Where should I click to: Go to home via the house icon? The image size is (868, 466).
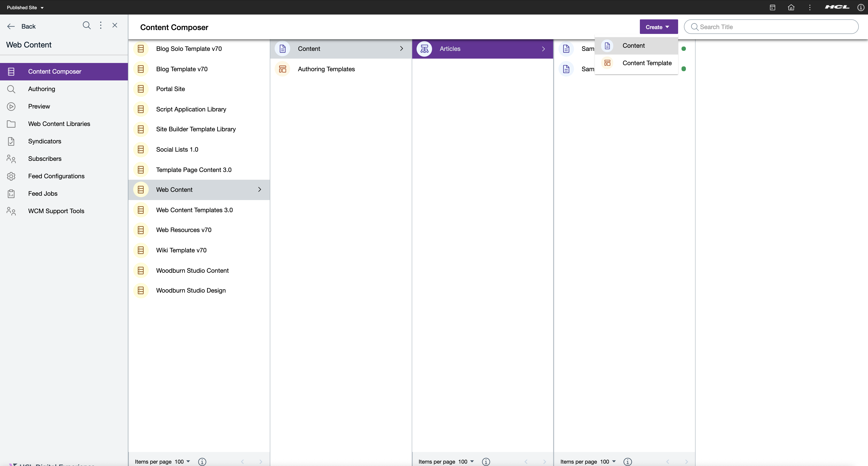[x=791, y=8]
